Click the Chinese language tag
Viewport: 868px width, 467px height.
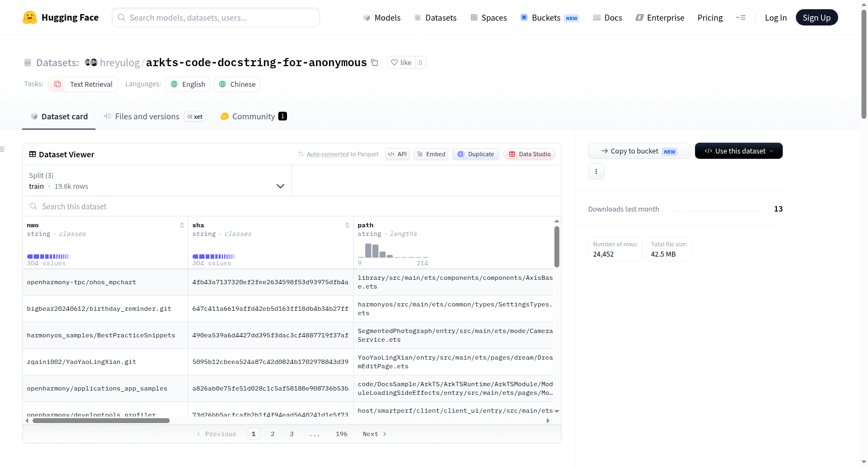pyautogui.click(x=237, y=84)
